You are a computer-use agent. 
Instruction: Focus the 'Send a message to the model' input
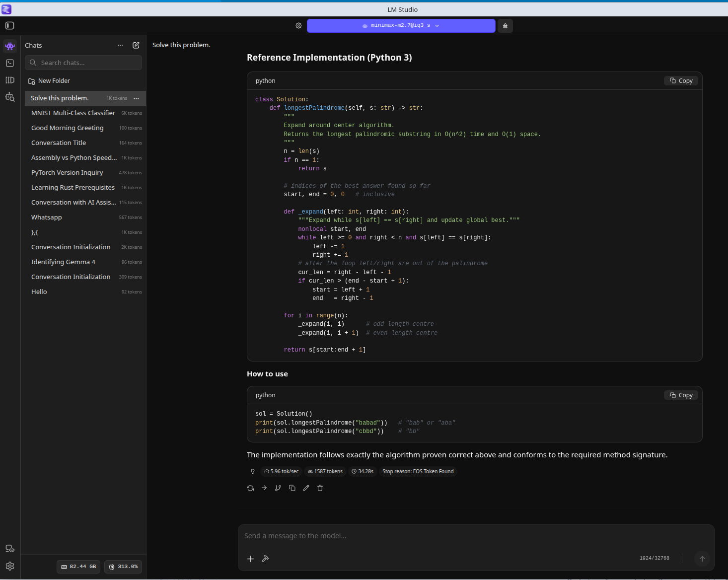(x=476, y=536)
